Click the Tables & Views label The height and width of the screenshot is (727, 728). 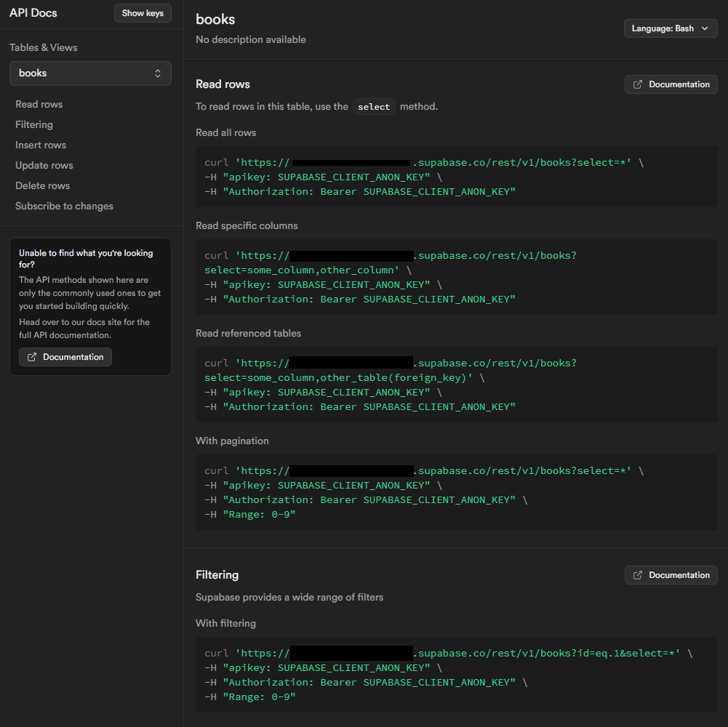(43, 47)
